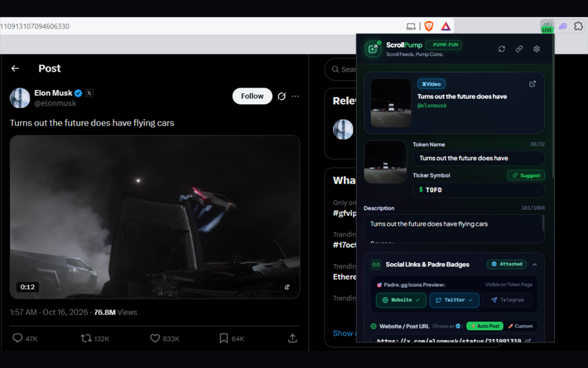Open the post's more options menu

tap(295, 96)
